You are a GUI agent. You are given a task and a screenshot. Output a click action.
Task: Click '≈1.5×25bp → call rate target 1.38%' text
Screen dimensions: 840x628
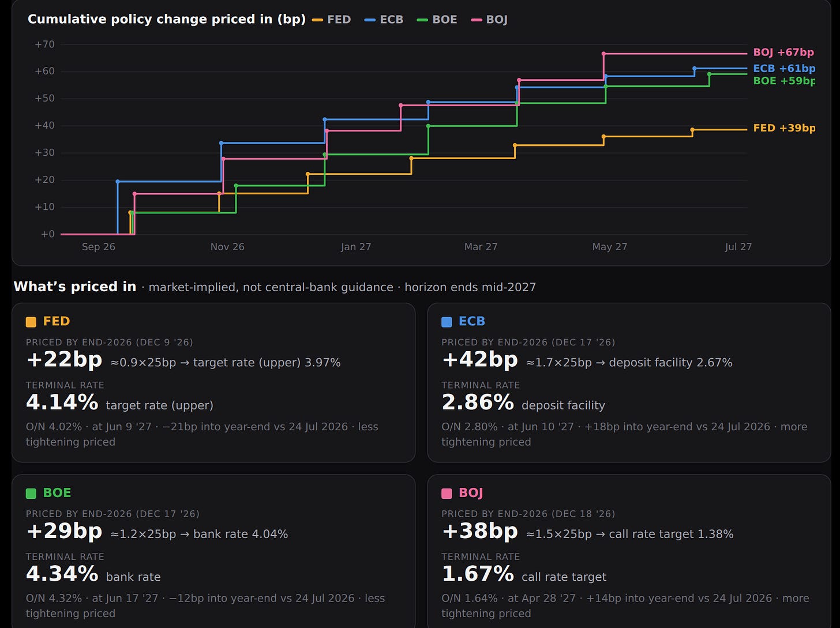tap(630, 535)
